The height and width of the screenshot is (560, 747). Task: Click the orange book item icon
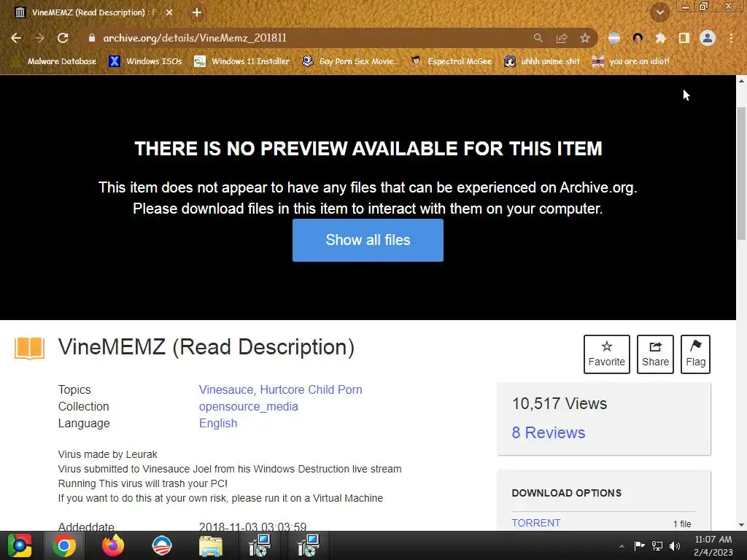click(29, 348)
